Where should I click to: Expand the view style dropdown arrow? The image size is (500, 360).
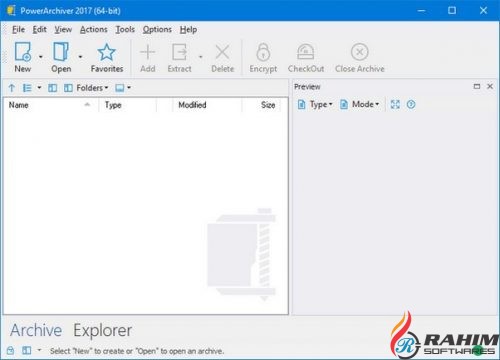point(39,88)
